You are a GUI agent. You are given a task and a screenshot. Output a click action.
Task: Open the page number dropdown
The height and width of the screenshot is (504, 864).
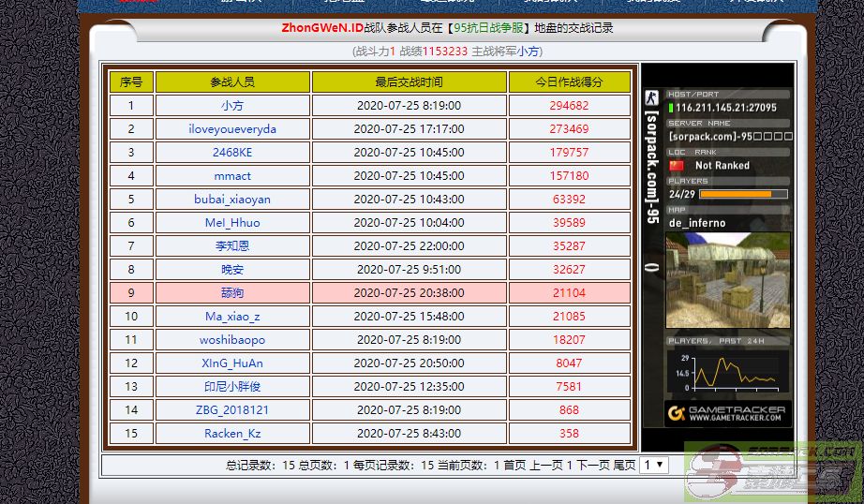(653, 465)
